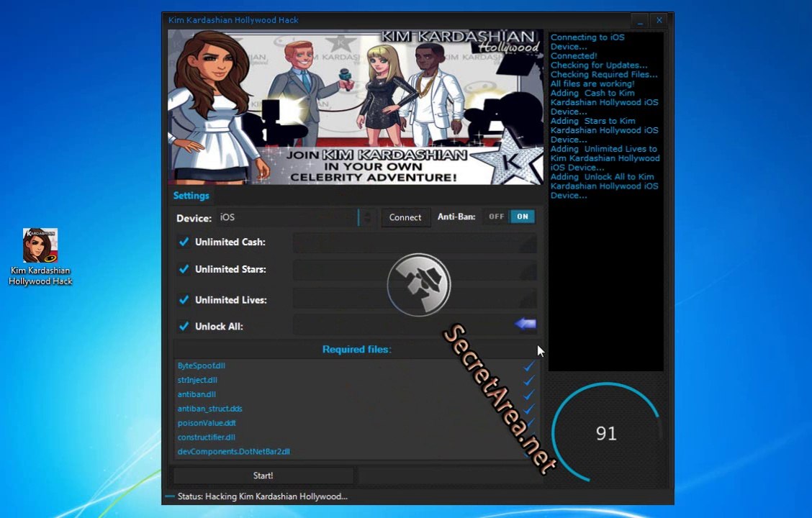Click the 'Checking Required Files...' log line

604,75
